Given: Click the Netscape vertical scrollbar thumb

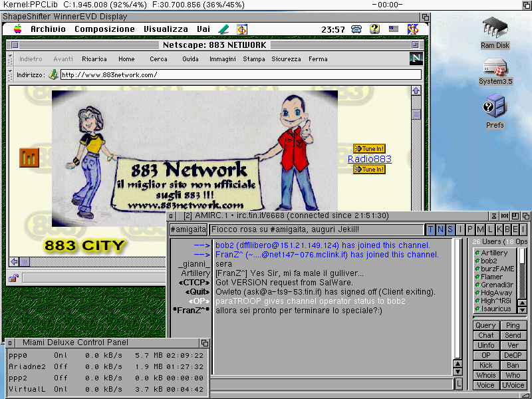Looking at the screenshot, I should click(x=416, y=114).
